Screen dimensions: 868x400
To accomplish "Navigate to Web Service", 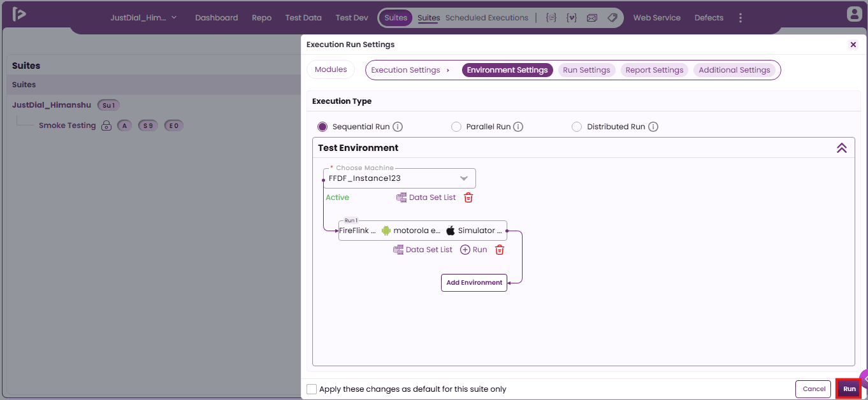I will [657, 18].
